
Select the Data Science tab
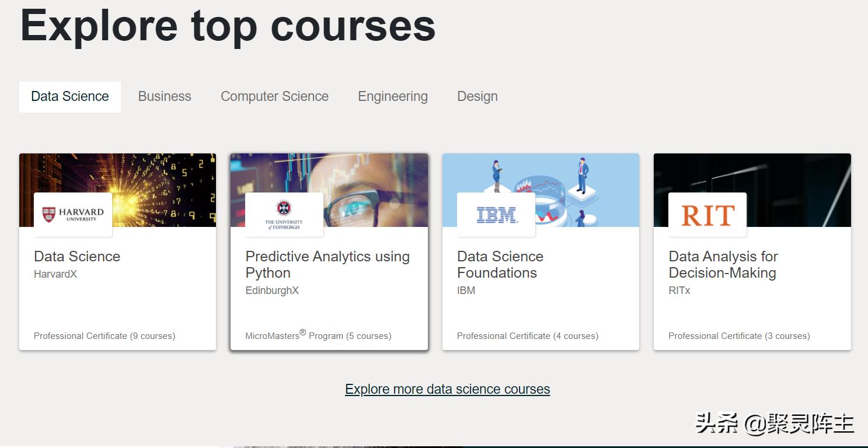70,97
